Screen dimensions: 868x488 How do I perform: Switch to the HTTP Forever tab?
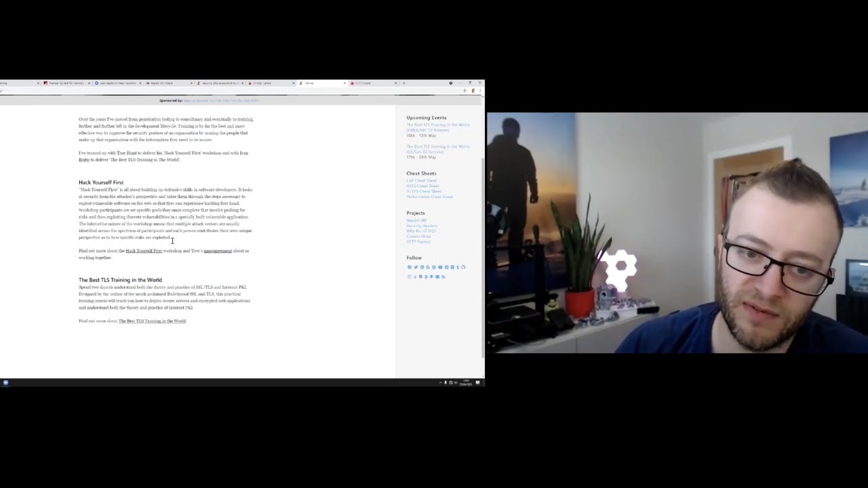point(372,83)
